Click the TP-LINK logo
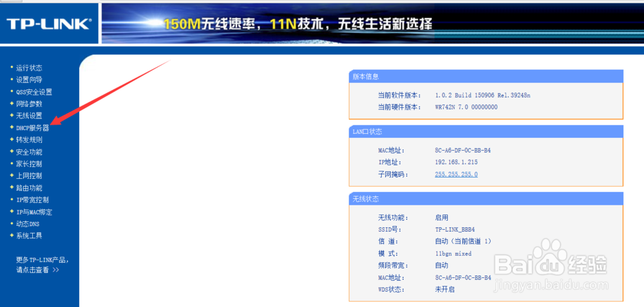 pyautogui.click(x=49, y=24)
